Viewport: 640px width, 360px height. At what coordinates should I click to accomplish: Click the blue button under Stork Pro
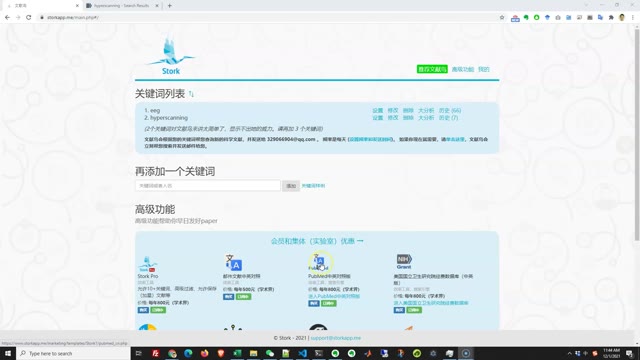(143, 310)
